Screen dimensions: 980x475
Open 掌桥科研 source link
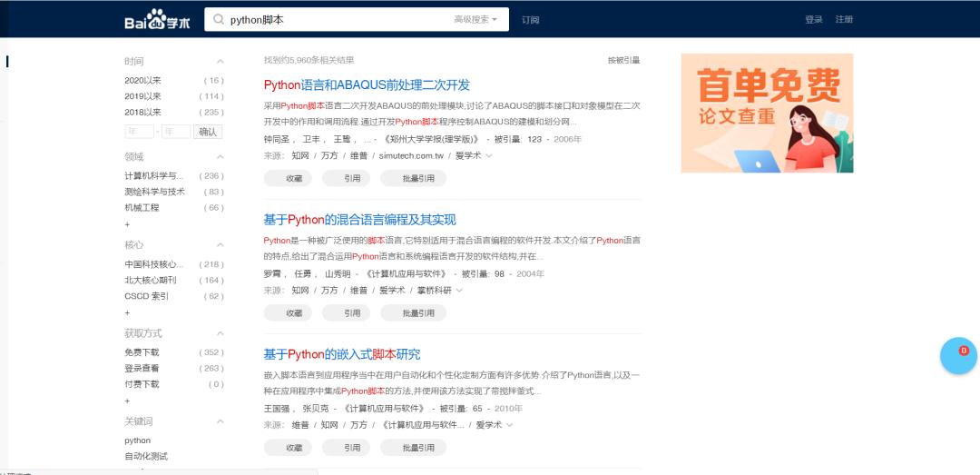[434, 290]
